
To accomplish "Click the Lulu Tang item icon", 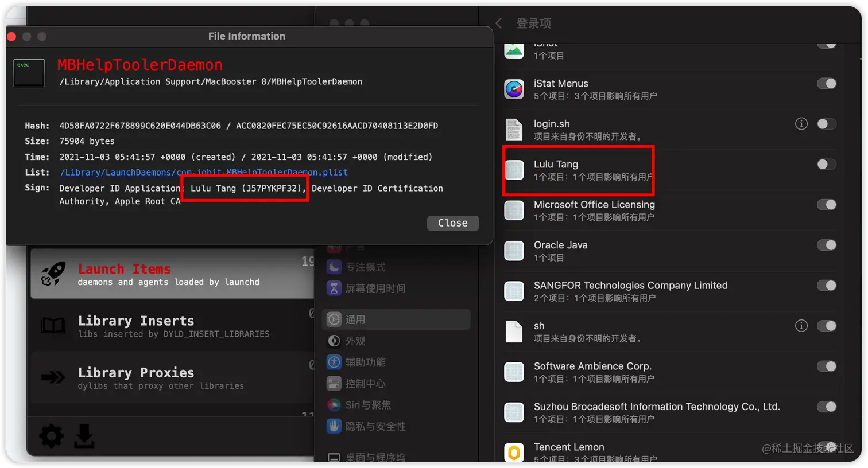I will [x=514, y=170].
